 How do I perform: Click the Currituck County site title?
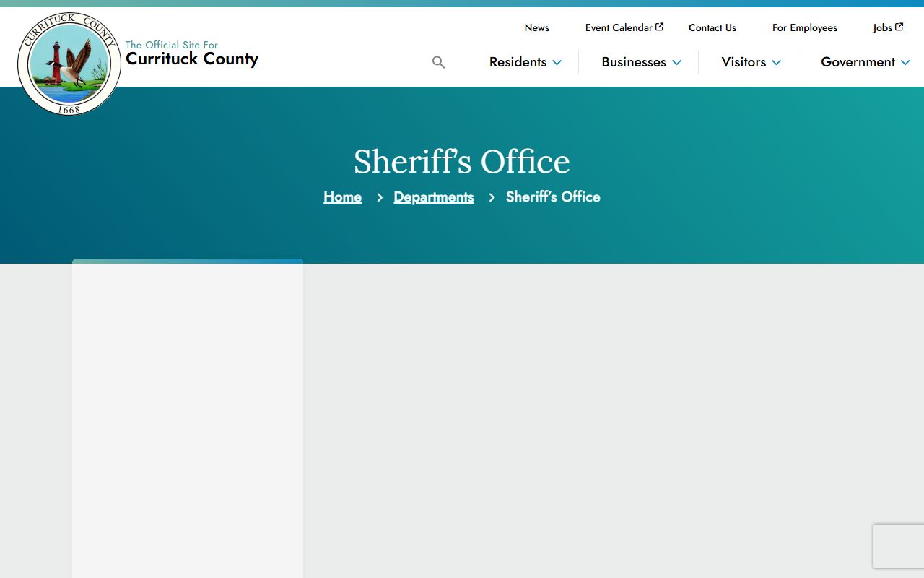click(192, 59)
